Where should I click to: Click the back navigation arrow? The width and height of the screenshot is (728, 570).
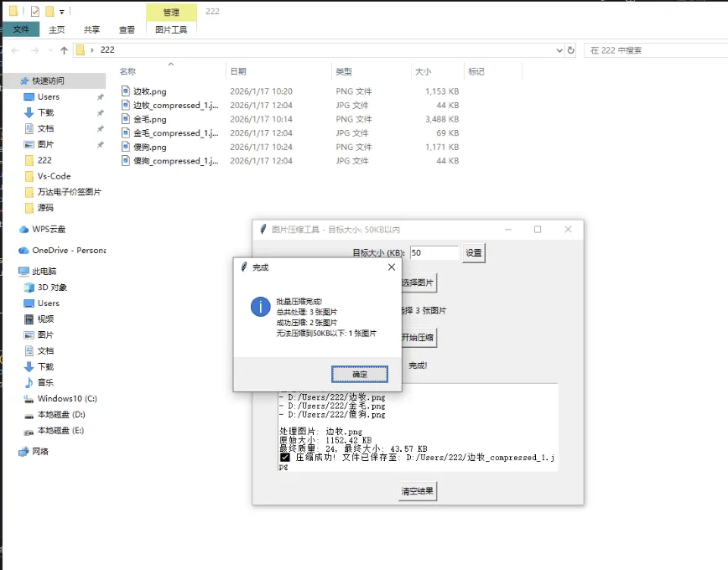[14, 50]
